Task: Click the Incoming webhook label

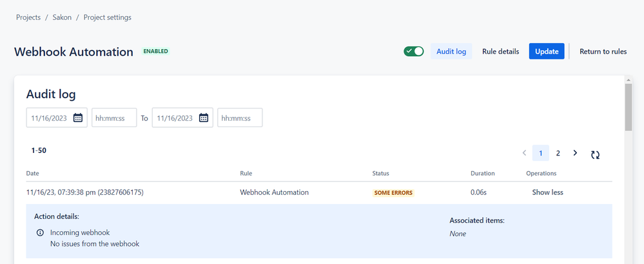Action: pos(80,233)
